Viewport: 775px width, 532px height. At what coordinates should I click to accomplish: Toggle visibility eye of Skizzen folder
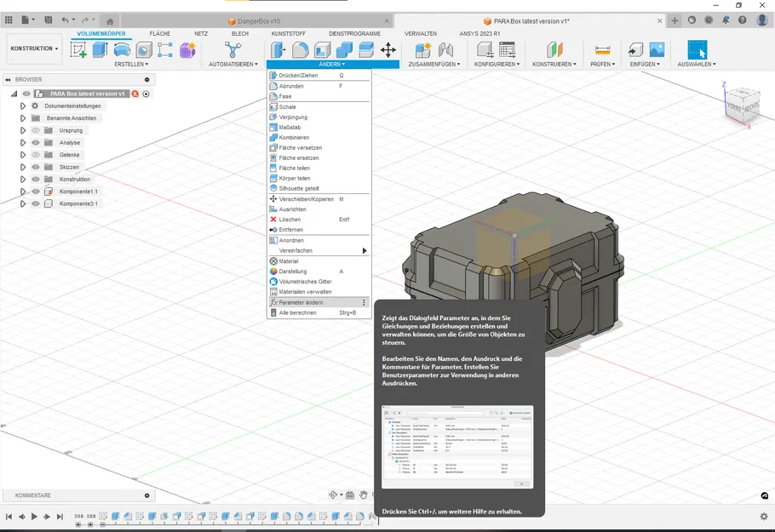point(36,167)
